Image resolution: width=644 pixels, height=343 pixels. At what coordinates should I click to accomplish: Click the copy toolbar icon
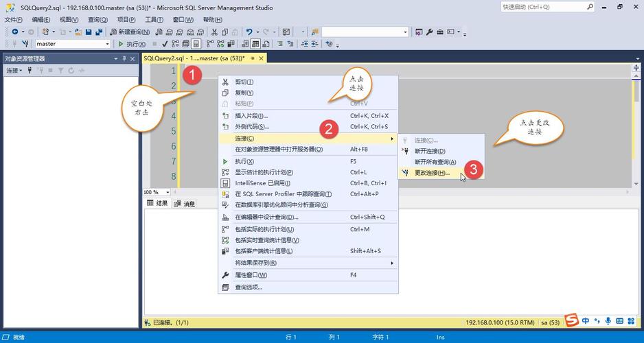click(225, 32)
